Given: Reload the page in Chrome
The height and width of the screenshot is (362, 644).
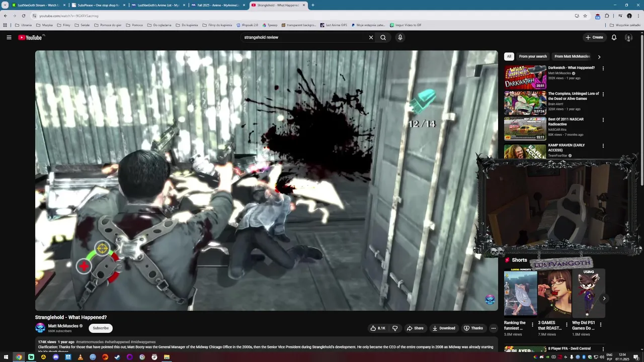Looking at the screenshot, I should (23, 16).
